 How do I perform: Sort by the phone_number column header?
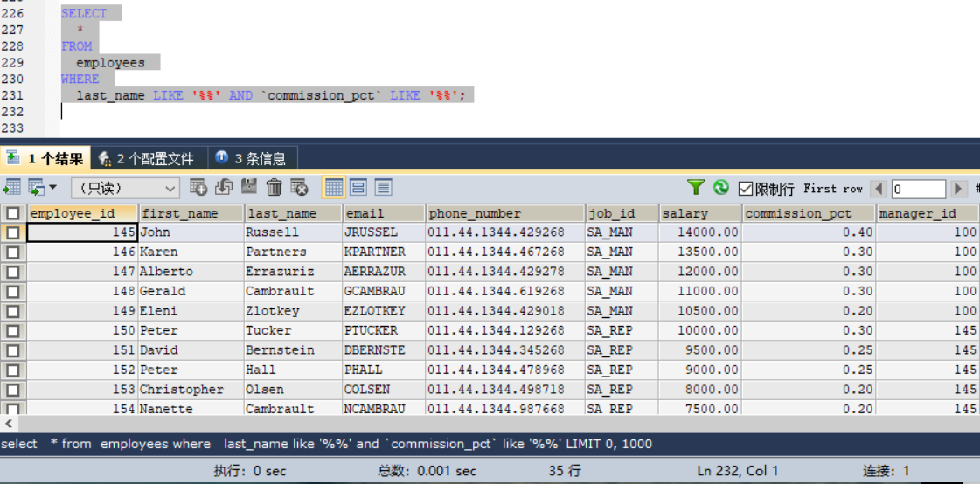505,213
